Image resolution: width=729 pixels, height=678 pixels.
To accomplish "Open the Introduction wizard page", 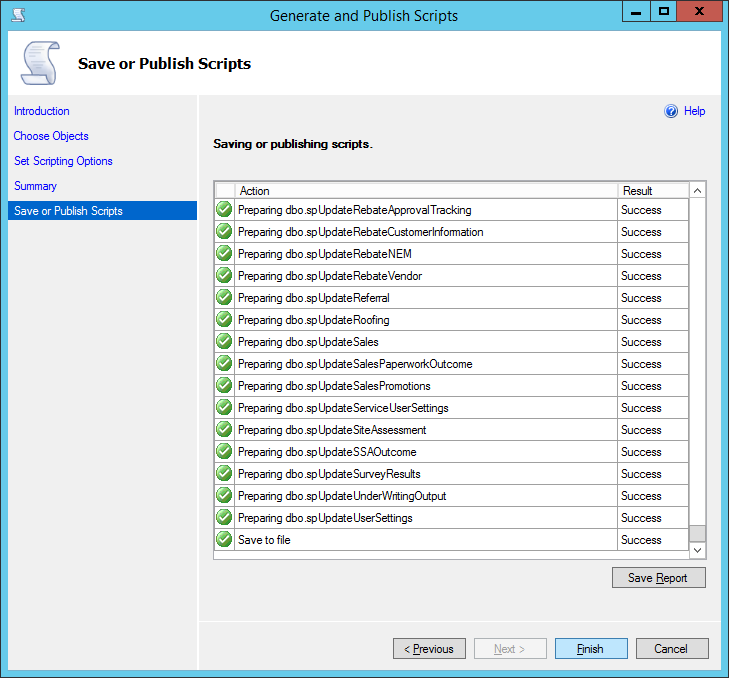I will pos(42,111).
